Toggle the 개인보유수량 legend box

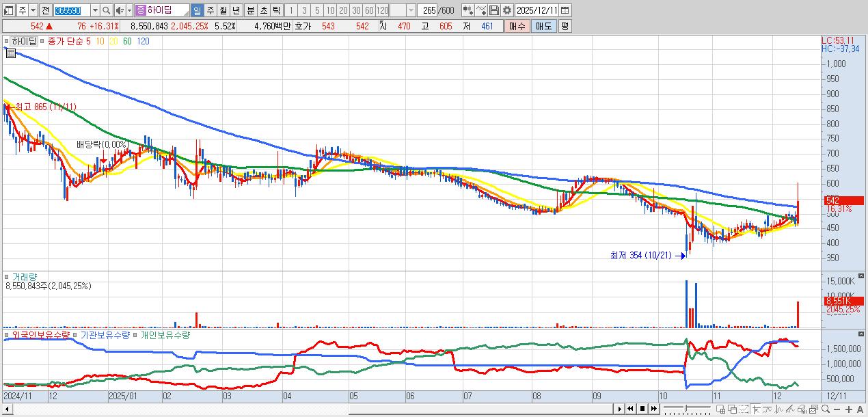click(136, 336)
